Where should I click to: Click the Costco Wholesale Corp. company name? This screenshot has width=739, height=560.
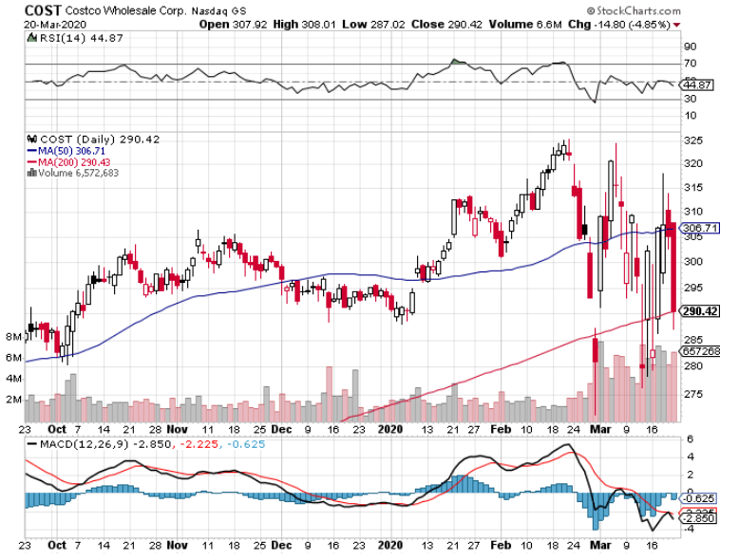(125, 10)
